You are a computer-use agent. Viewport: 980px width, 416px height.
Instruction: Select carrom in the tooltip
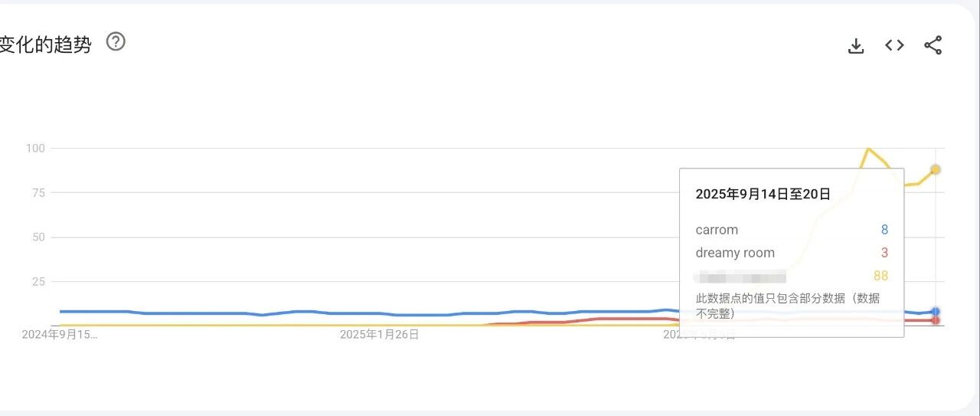click(x=717, y=230)
